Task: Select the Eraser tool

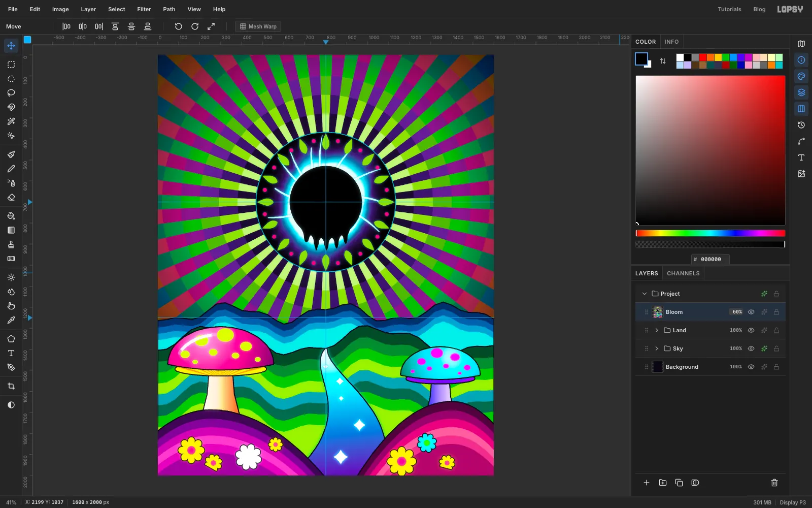Action: click(11, 197)
